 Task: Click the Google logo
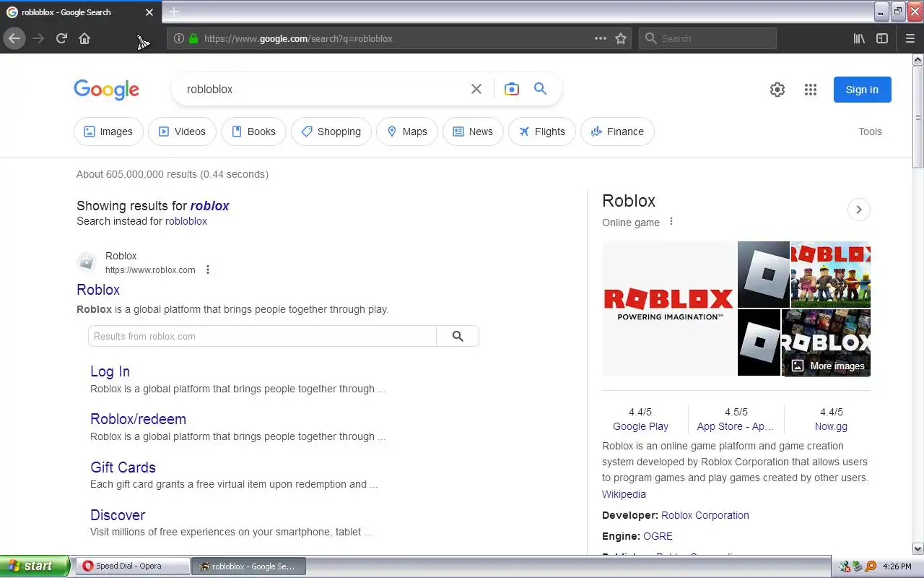[106, 90]
